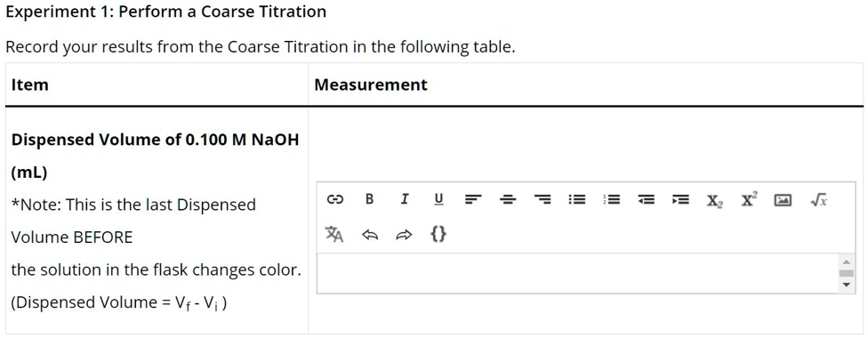Apply subscript formatting
Viewport: 868px width, 338px height.
(714, 199)
